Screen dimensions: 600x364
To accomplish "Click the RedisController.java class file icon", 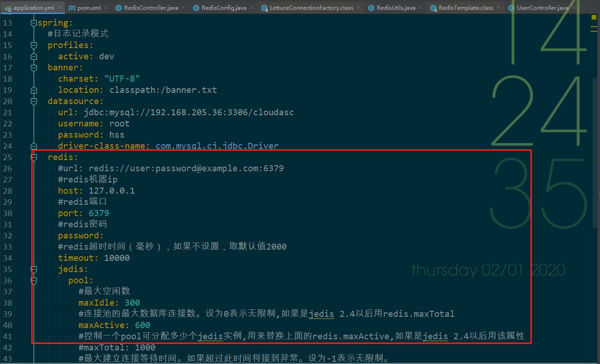I will point(119,8).
